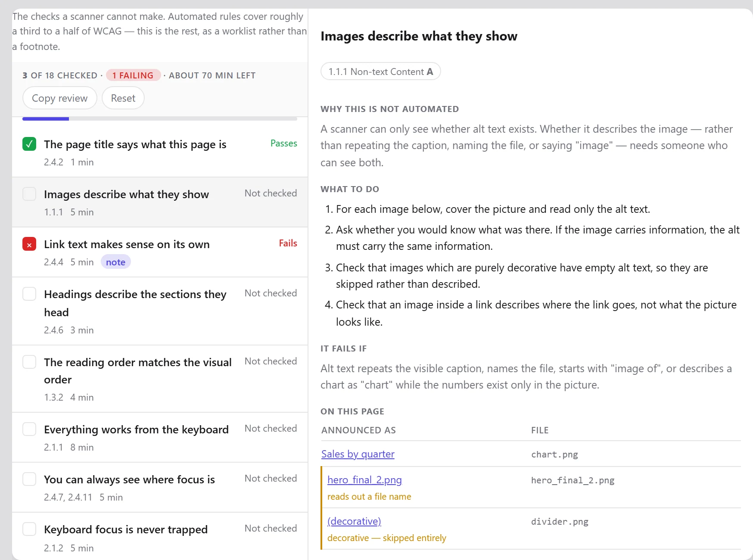Click Not checked on Keyboard focus never trapped row
The width and height of the screenshot is (753, 560).
click(271, 529)
